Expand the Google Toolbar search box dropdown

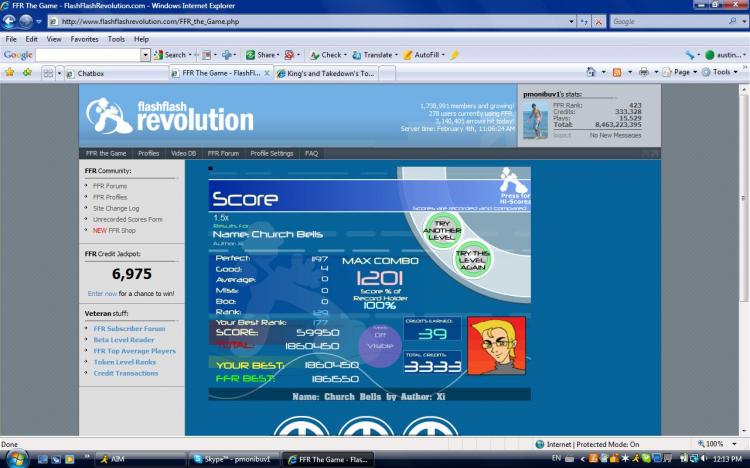145,55
